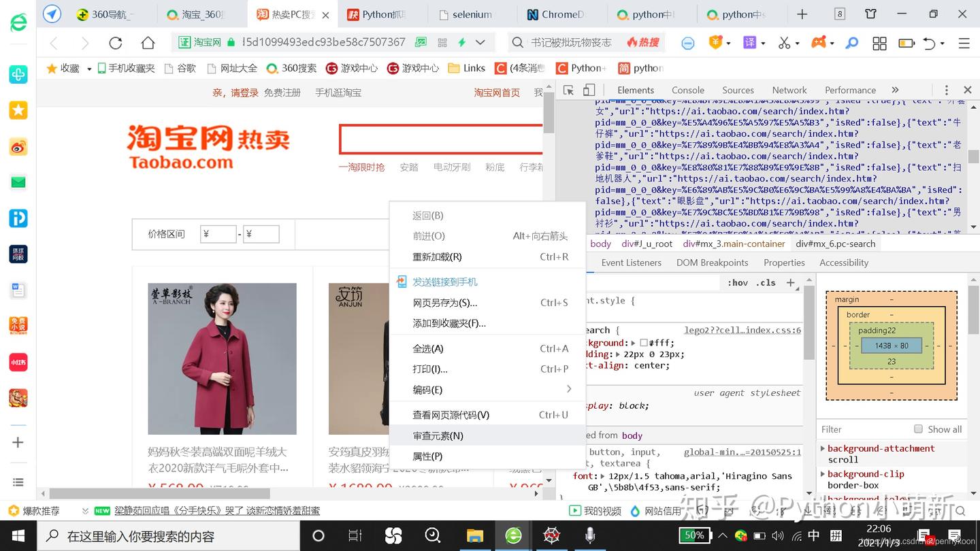
Task: Click the div#mx_6.pc-search breadcrumb
Action: (x=836, y=244)
